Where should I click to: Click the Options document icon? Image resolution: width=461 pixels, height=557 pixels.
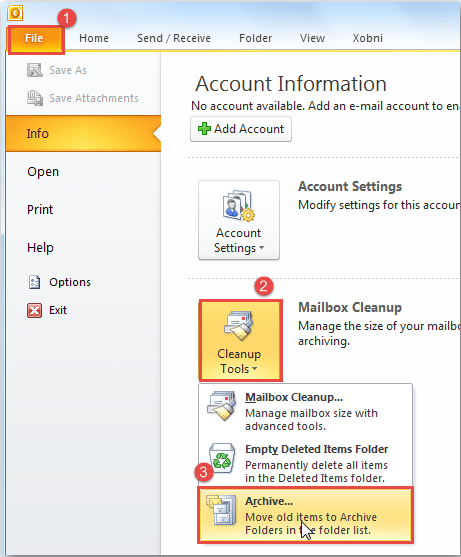click(x=34, y=282)
